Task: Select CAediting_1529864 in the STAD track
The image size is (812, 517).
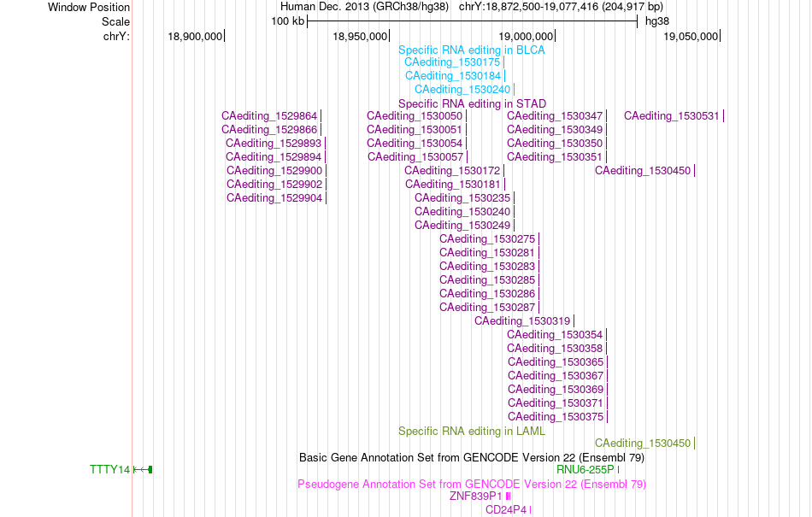Action: [269, 116]
